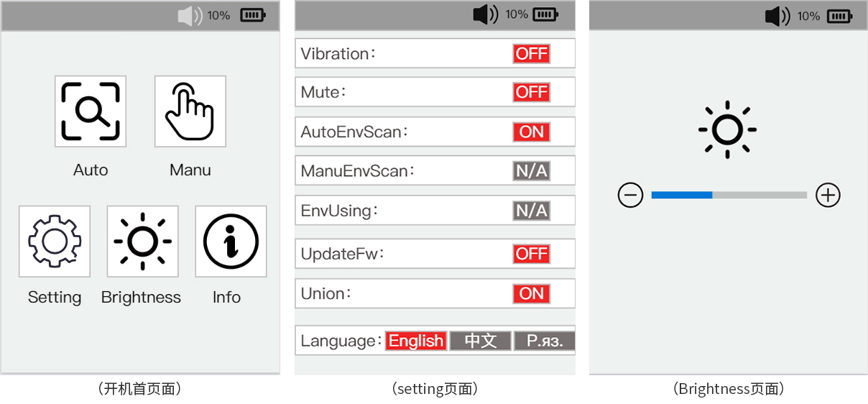The height and width of the screenshot is (404, 868).
Task: Toggle the Mute OFF switch
Action: (x=532, y=92)
